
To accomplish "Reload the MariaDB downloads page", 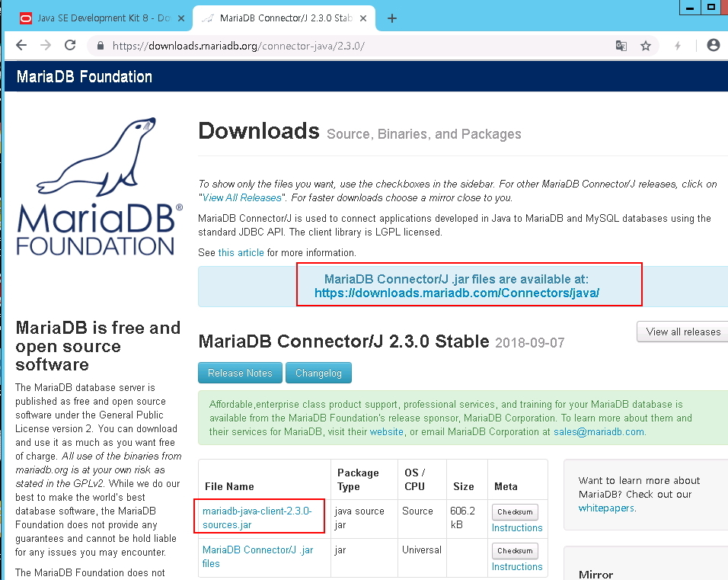I will click(x=70, y=46).
